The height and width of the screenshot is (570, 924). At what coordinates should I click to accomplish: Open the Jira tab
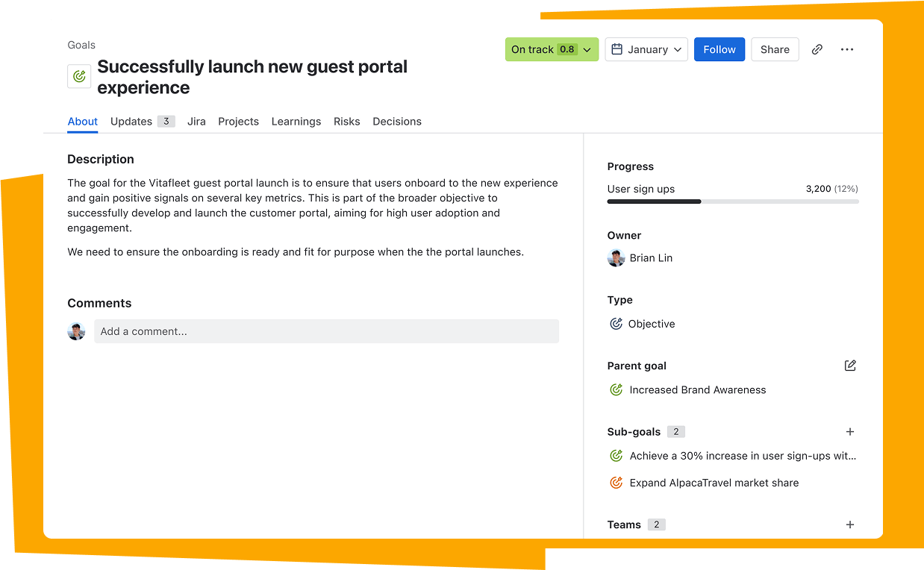196,122
